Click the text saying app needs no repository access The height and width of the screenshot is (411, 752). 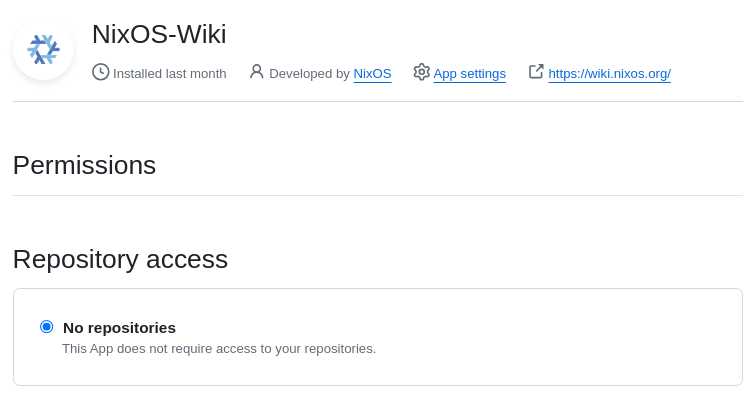pyautogui.click(x=219, y=349)
